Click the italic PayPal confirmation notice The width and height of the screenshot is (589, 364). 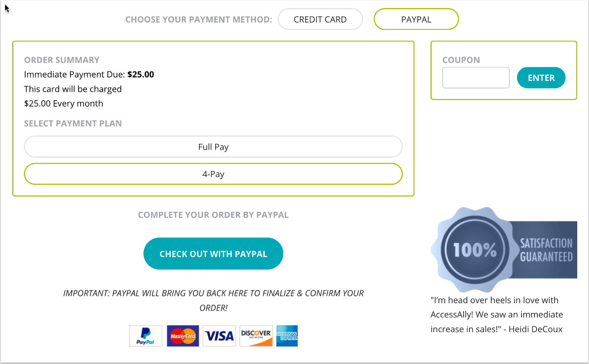coord(213,300)
